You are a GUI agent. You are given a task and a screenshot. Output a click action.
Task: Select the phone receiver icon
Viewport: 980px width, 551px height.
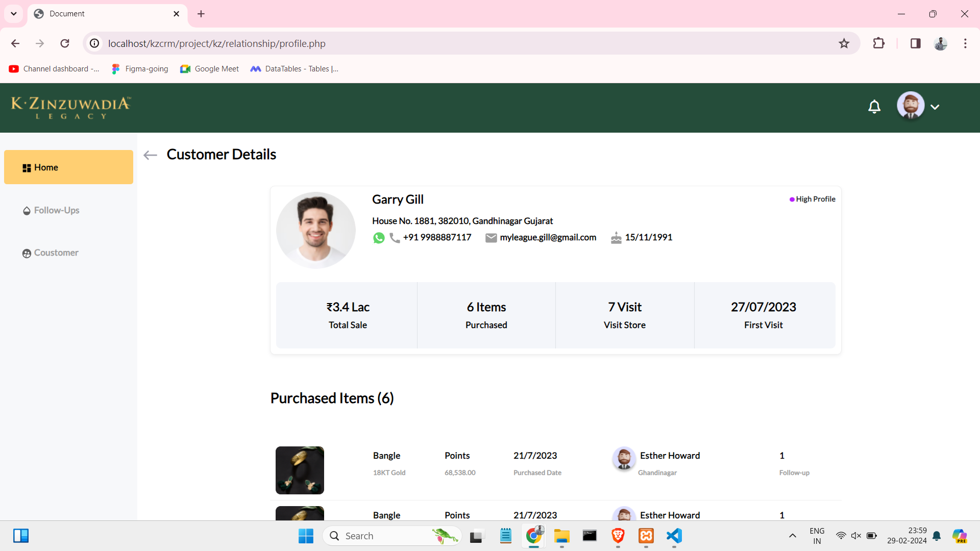(394, 238)
